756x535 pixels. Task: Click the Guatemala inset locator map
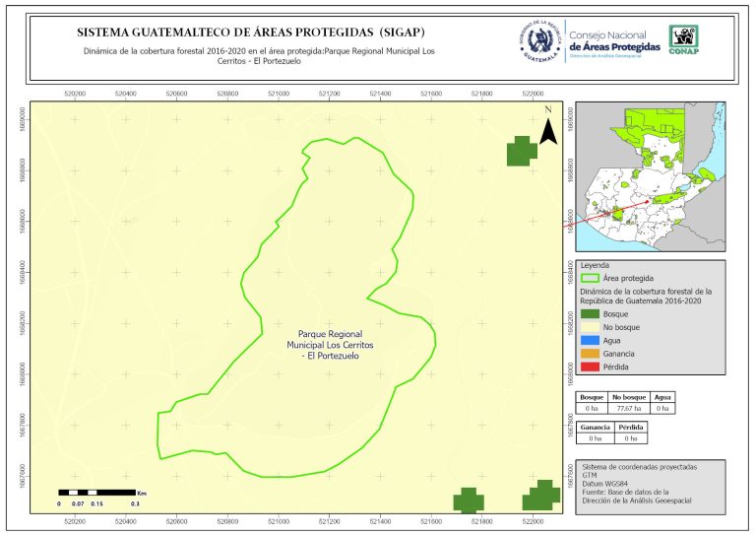point(649,175)
